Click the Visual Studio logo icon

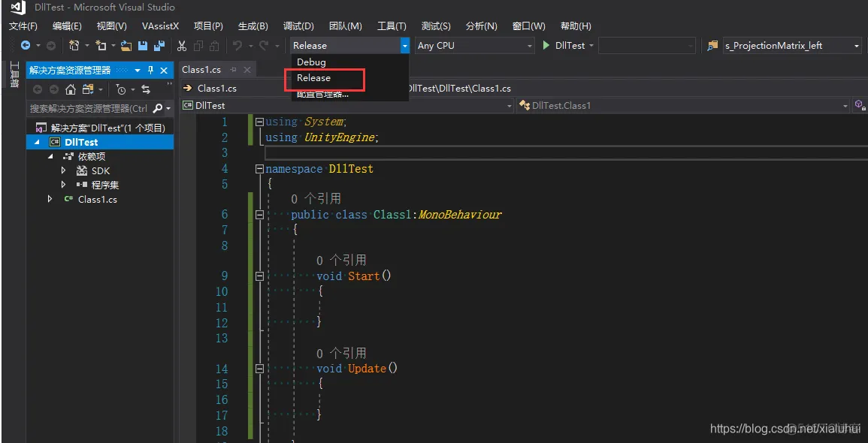17,8
